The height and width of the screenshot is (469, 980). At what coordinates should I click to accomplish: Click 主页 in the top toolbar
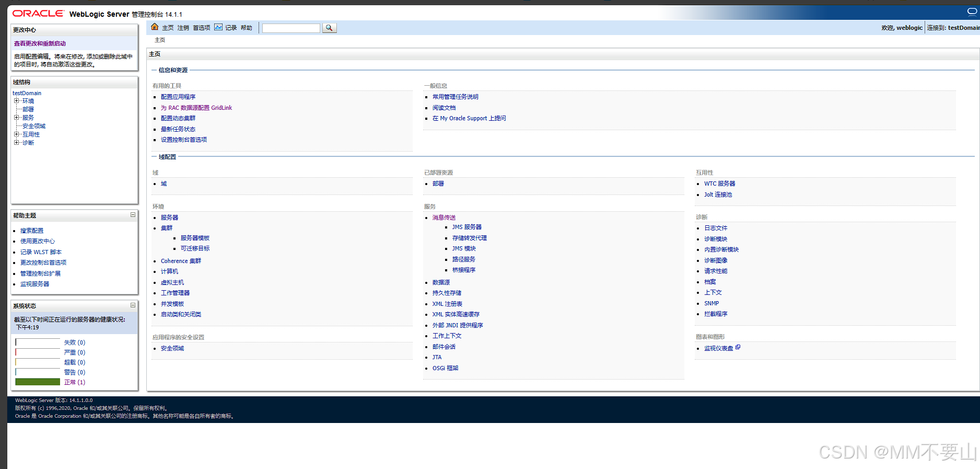(x=168, y=28)
